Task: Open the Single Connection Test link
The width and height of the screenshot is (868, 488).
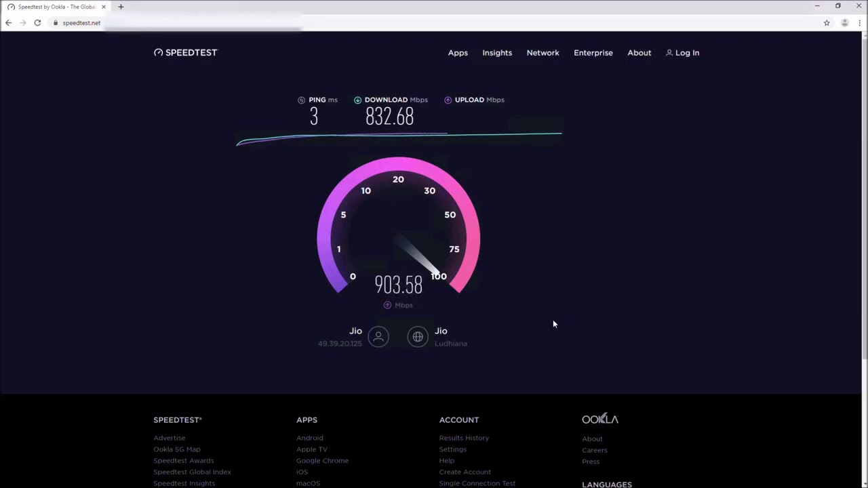Action: [x=477, y=483]
